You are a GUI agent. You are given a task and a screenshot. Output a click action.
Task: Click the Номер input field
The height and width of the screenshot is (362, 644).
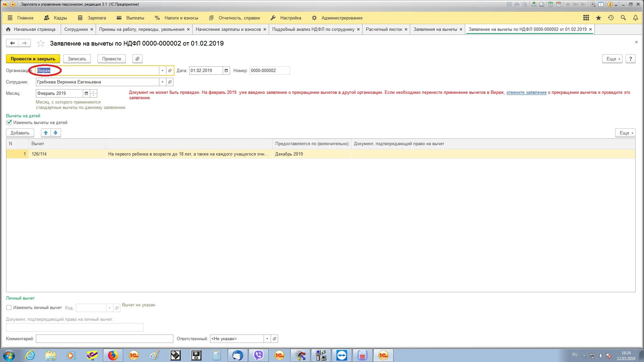point(269,71)
